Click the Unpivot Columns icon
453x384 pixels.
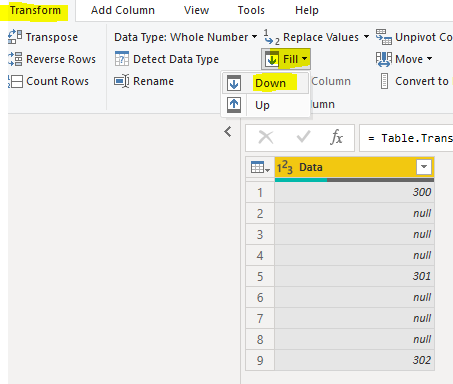384,37
